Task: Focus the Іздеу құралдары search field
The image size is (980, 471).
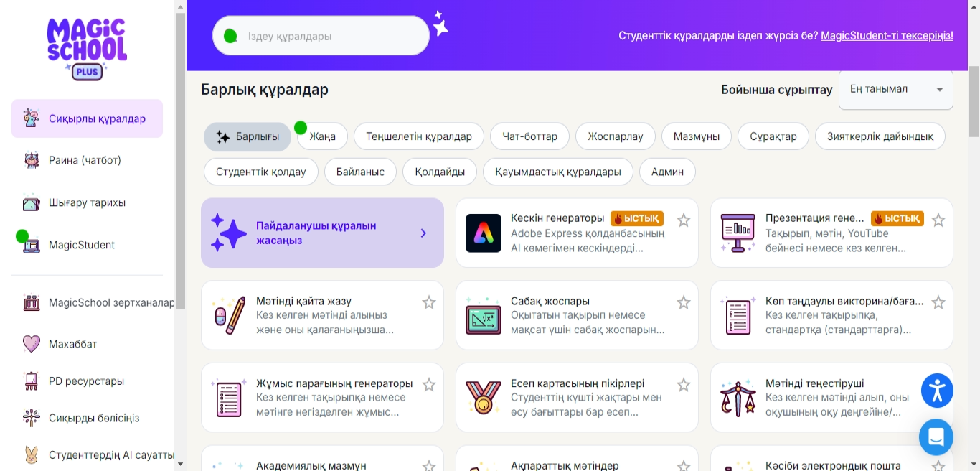Action: (x=321, y=36)
